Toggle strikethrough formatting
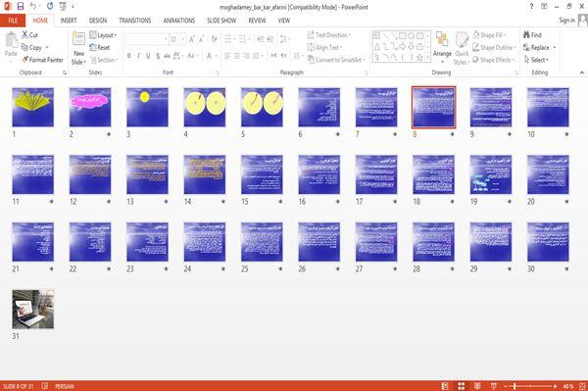588x391 pixels. (x=167, y=56)
